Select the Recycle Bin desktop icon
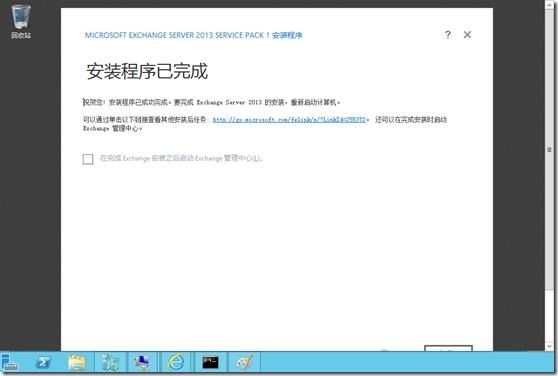Screen dimensions: 558x376 tap(21, 21)
